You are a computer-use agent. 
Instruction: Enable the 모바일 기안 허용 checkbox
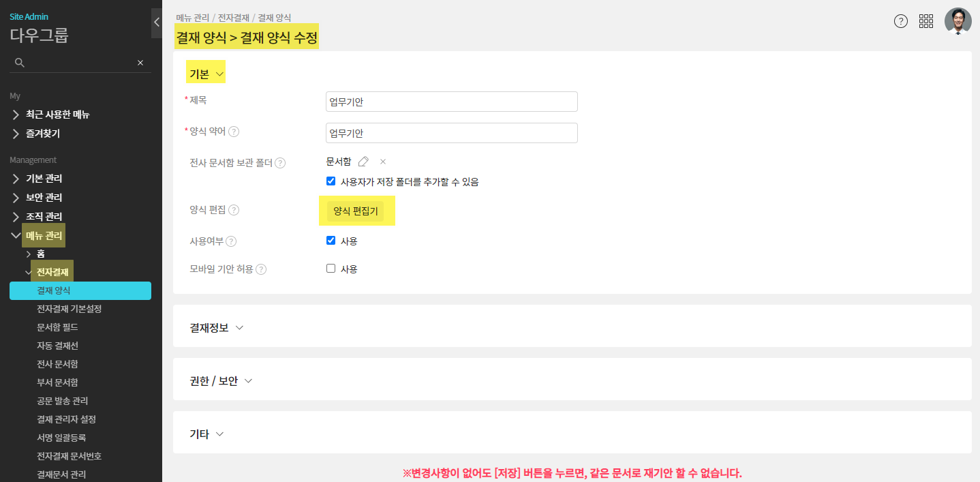331,269
